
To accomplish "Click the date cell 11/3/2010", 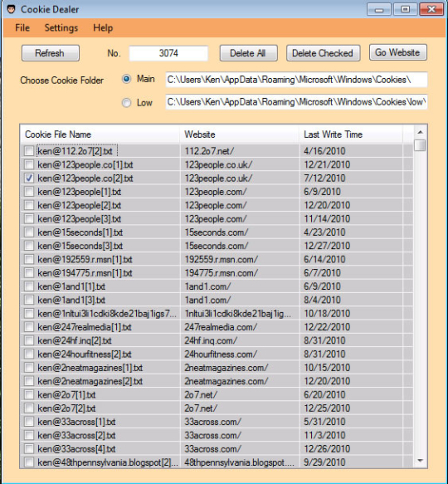I will pyautogui.click(x=324, y=436).
